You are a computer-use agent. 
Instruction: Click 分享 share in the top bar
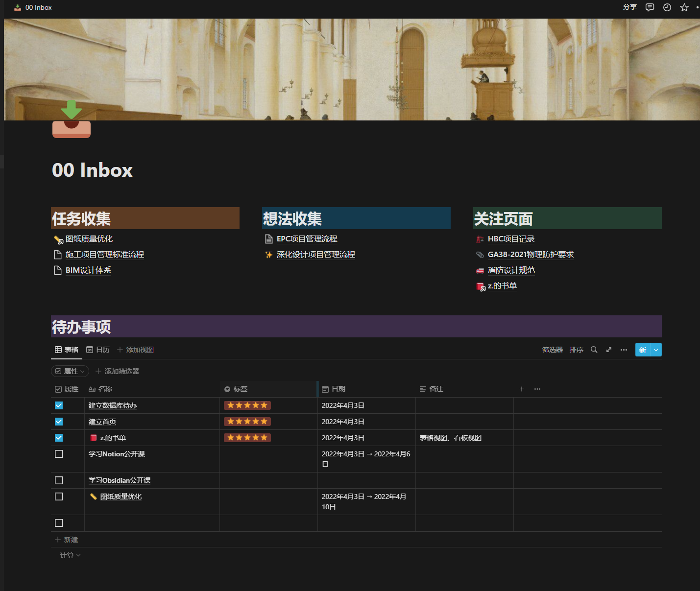(630, 7)
